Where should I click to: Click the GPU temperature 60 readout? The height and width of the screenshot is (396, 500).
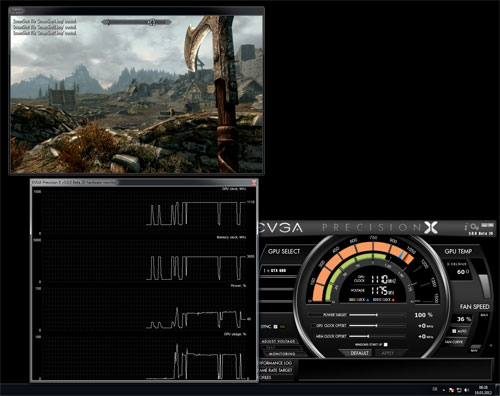click(463, 272)
